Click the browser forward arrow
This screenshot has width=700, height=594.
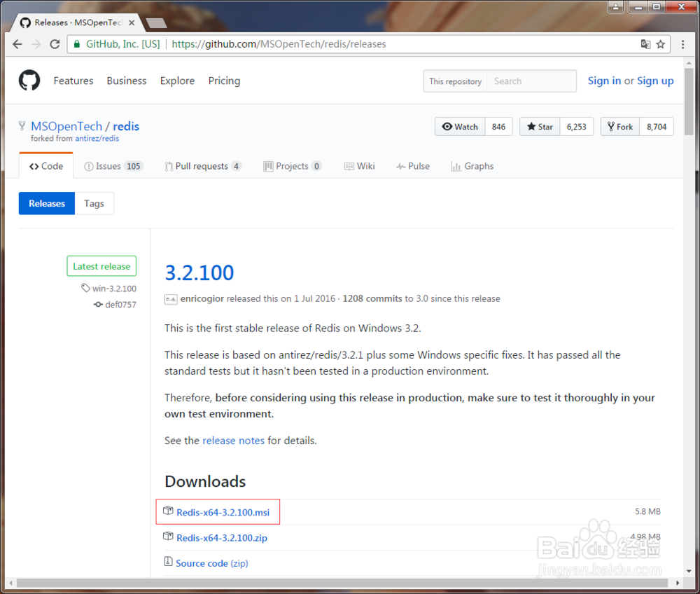coord(36,44)
